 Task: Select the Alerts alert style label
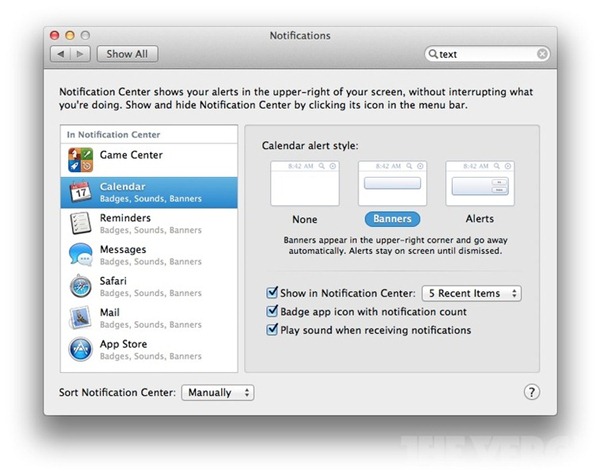coord(479,219)
